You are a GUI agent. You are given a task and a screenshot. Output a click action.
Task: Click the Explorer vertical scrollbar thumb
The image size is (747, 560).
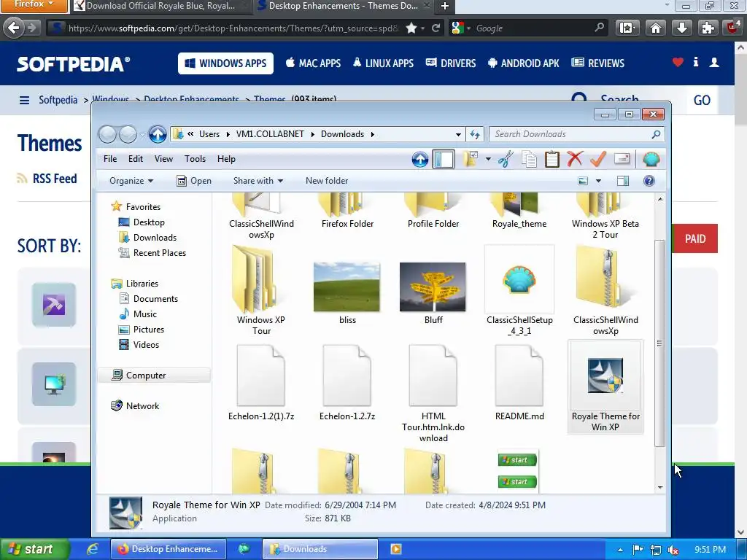point(659,343)
